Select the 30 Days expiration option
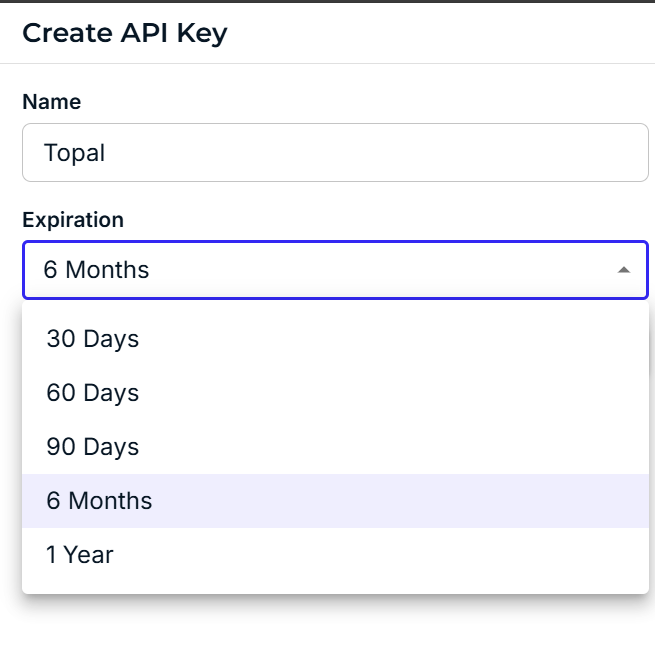The height and width of the screenshot is (670, 655). tap(93, 339)
